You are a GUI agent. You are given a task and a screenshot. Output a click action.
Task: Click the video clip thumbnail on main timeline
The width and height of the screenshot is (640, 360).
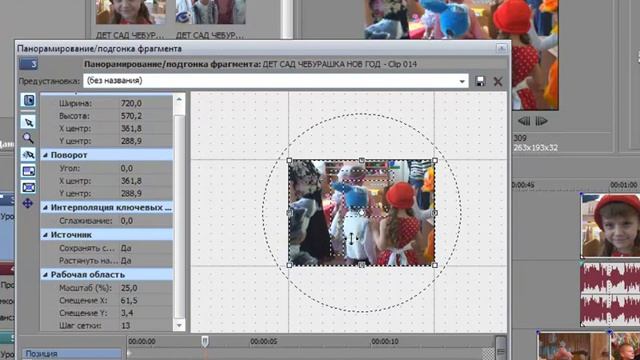click(x=611, y=225)
